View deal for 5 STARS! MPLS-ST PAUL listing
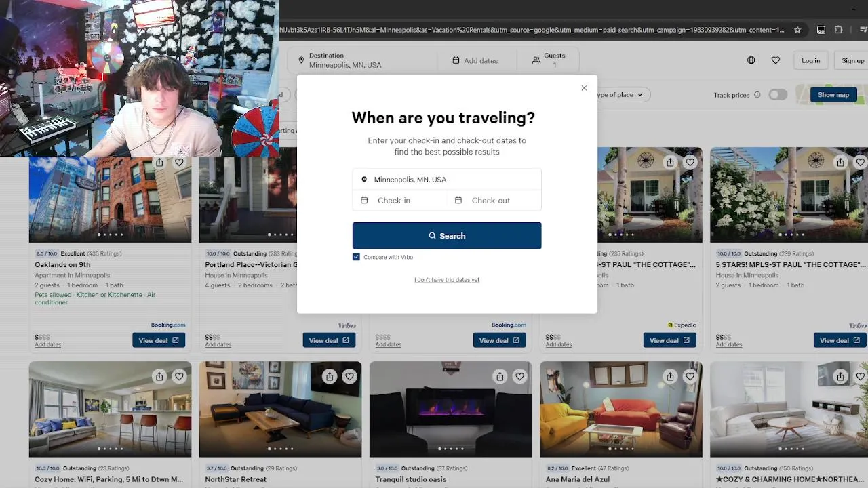 coord(840,340)
